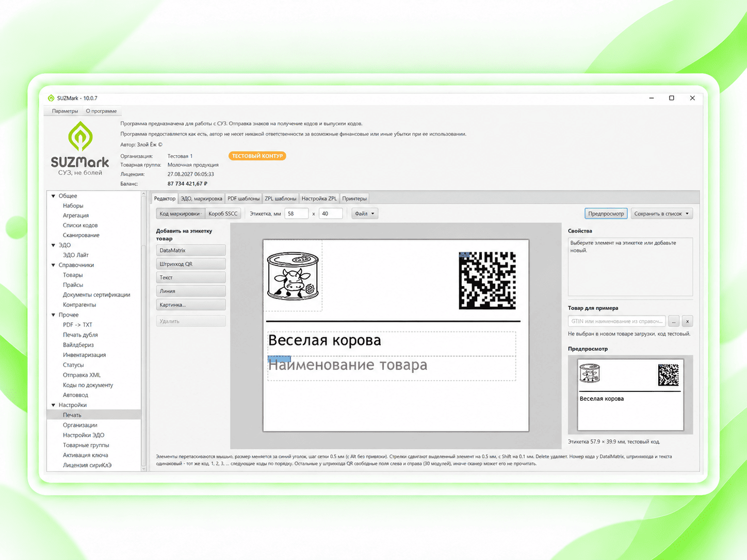The width and height of the screenshot is (747, 560).
Task: Add a Линия element to label
Action: point(191,291)
